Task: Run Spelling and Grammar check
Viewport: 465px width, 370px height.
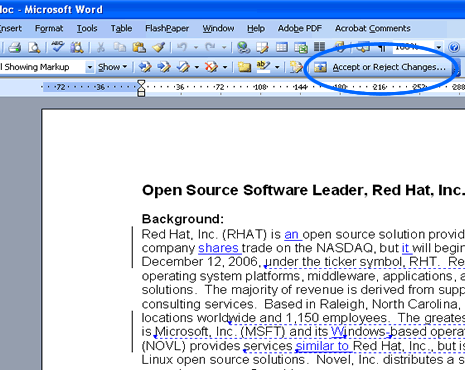Action: (x=58, y=47)
